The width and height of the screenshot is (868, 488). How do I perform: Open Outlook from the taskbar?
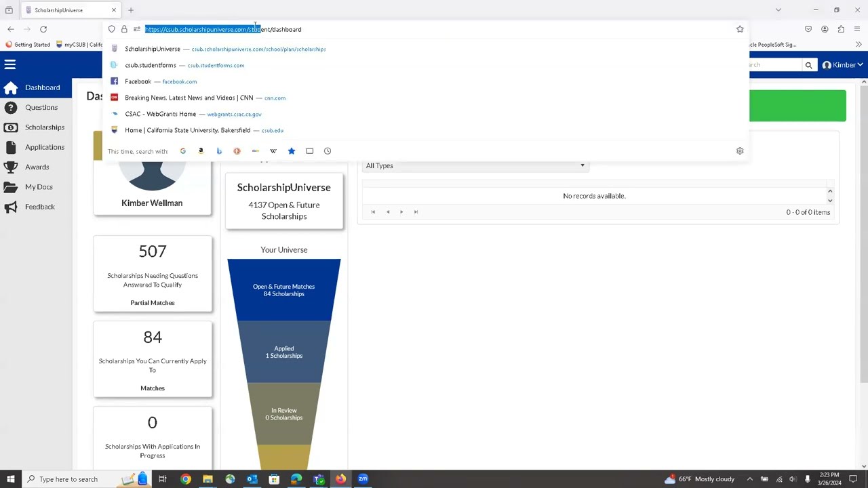[252, 479]
